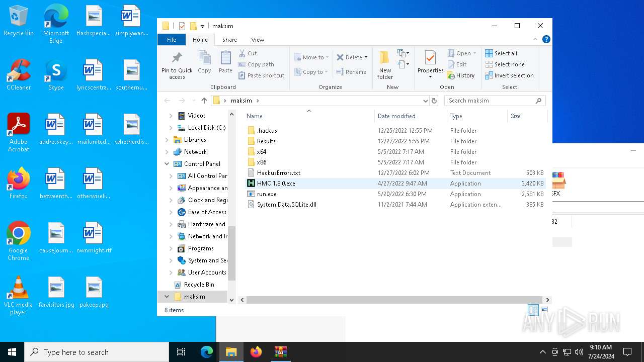Switch to the View ribbon tab
Screen dimensions: 644x362
tap(258, 40)
